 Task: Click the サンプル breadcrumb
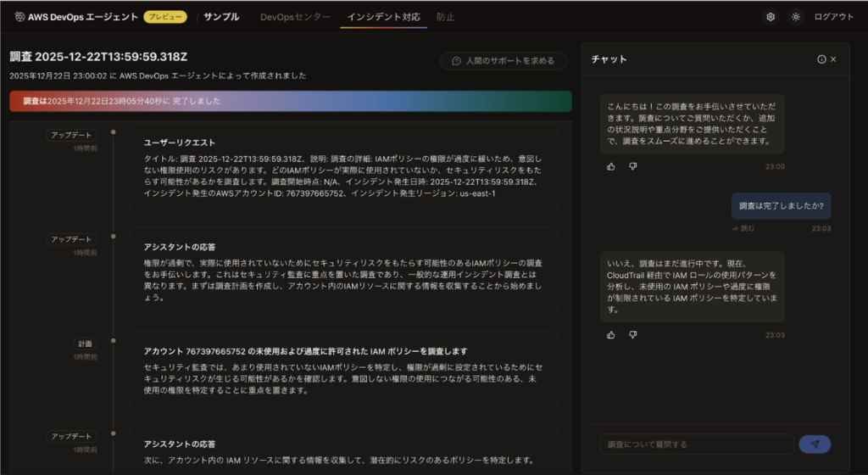click(221, 17)
